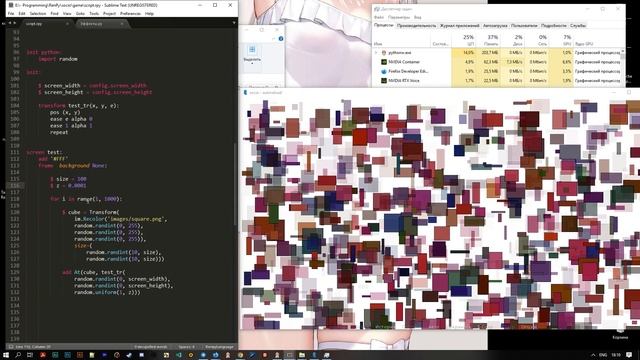Open the Preferences menu in Sublime Text

pyautogui.click(x=130, y=13)
